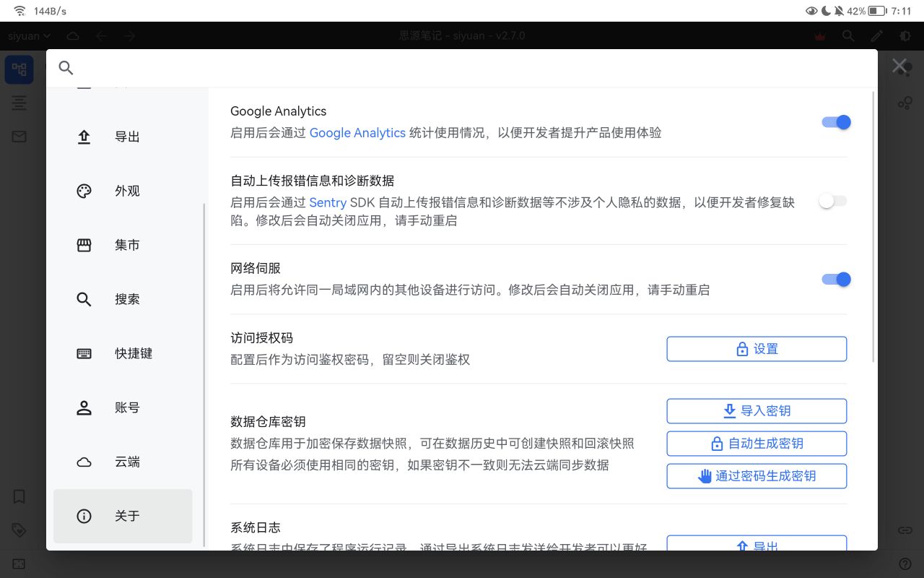Click the muted bell status icon
The image size is (924, 578).
click(839, 11)
